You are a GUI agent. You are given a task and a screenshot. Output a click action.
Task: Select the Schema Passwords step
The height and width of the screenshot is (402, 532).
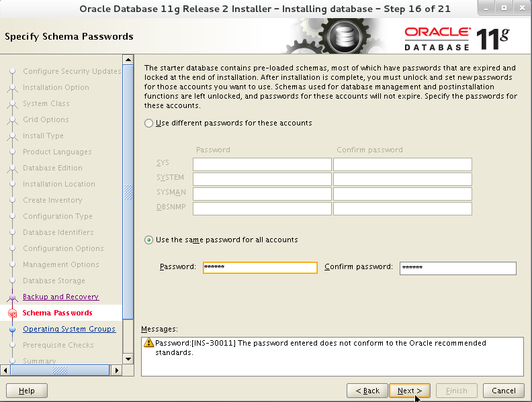coord(57,313)
